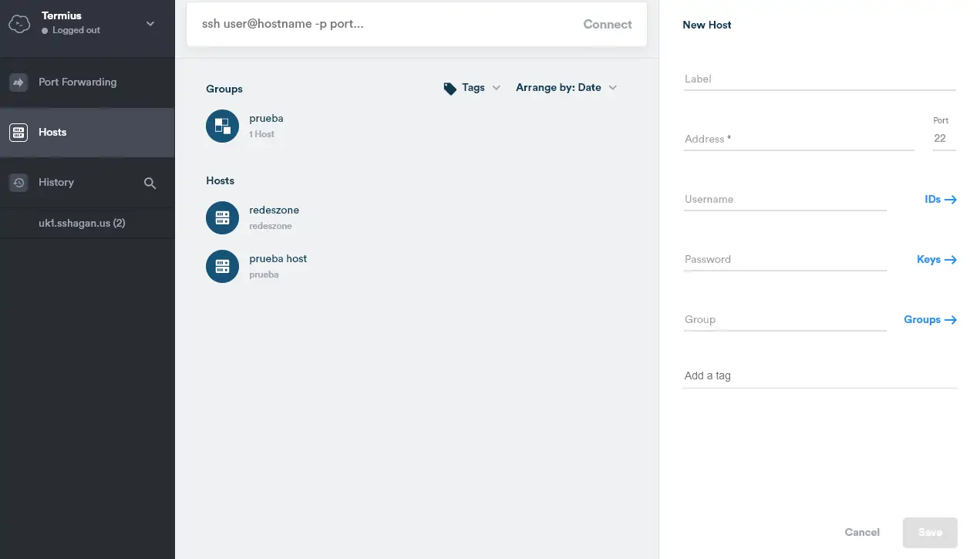
Task: Expand the Termius account dropdown chevron
Action: [150, 24]
